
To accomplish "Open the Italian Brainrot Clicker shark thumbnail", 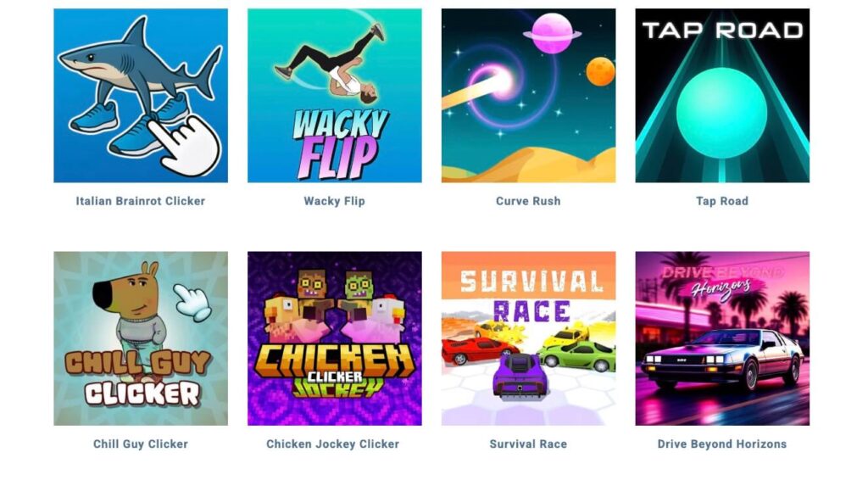I will [x=141, y=95].
